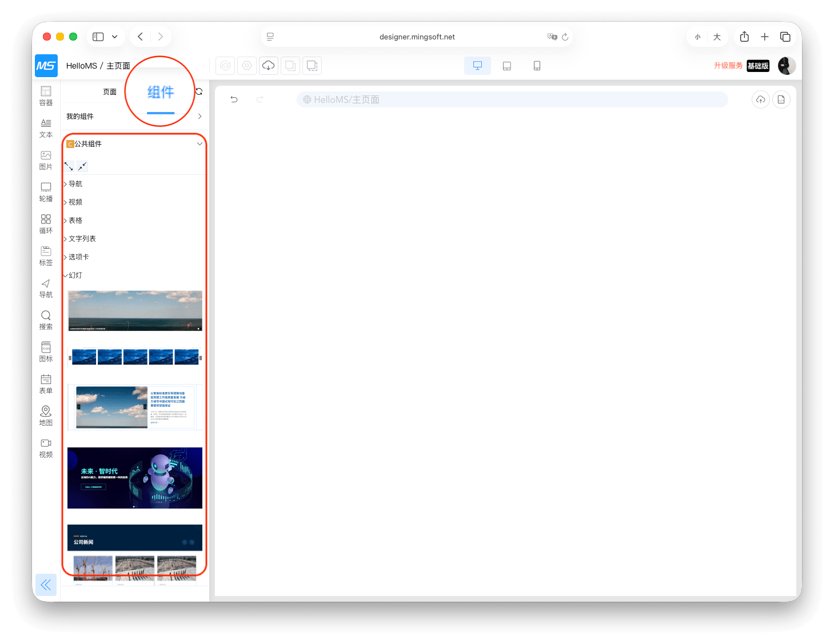Viewport: 834px width, 644px height.
Task: Click the code file icon in canvas header
Action: (x=781, y=99)
